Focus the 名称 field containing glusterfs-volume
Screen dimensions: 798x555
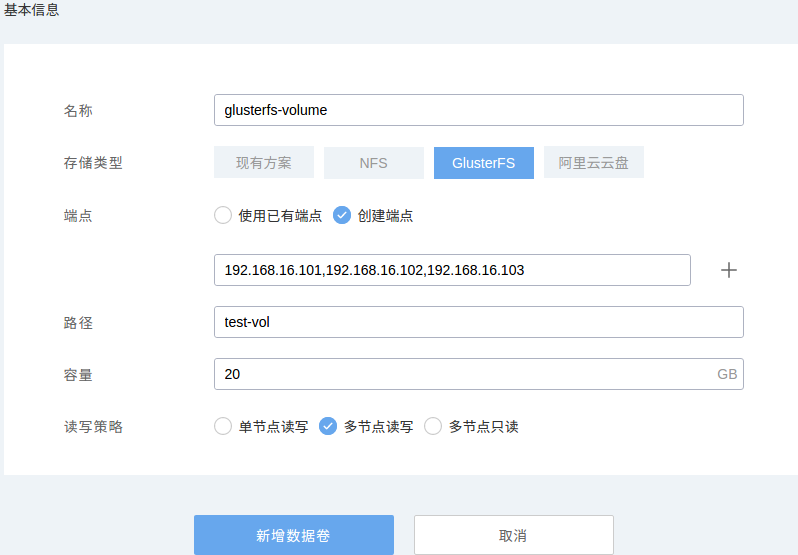click(x=478, y=110)
